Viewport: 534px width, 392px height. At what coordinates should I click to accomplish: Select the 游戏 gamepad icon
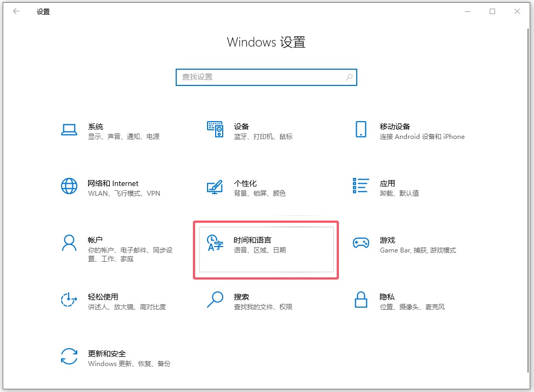tap(361, 243)
